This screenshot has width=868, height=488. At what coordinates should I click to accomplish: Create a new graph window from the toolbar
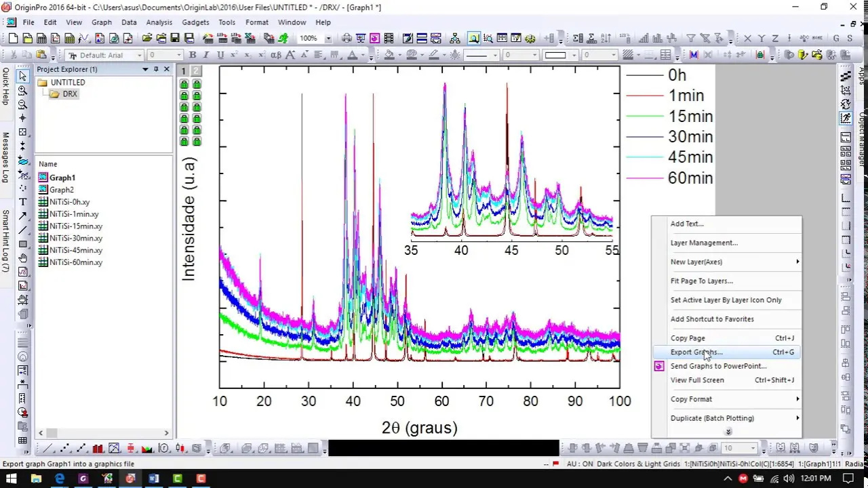point(55,39)
